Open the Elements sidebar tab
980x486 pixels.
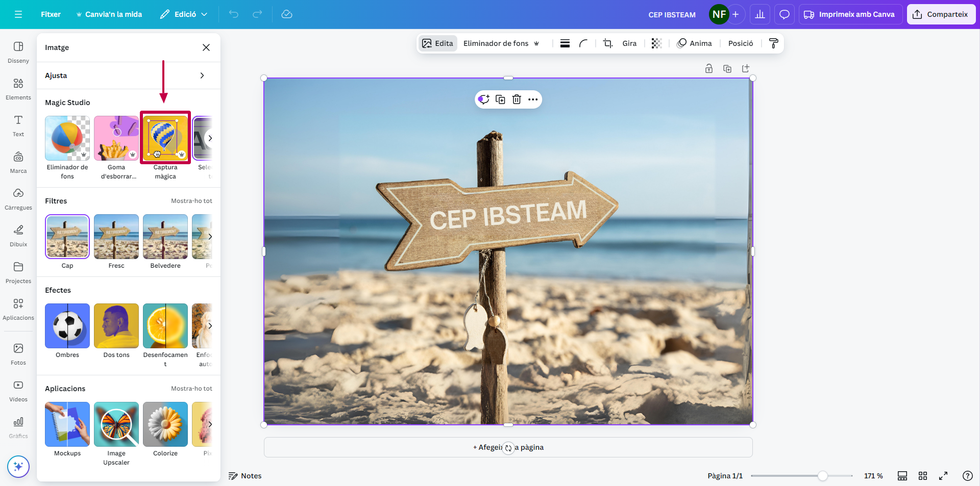click(18, 89)
